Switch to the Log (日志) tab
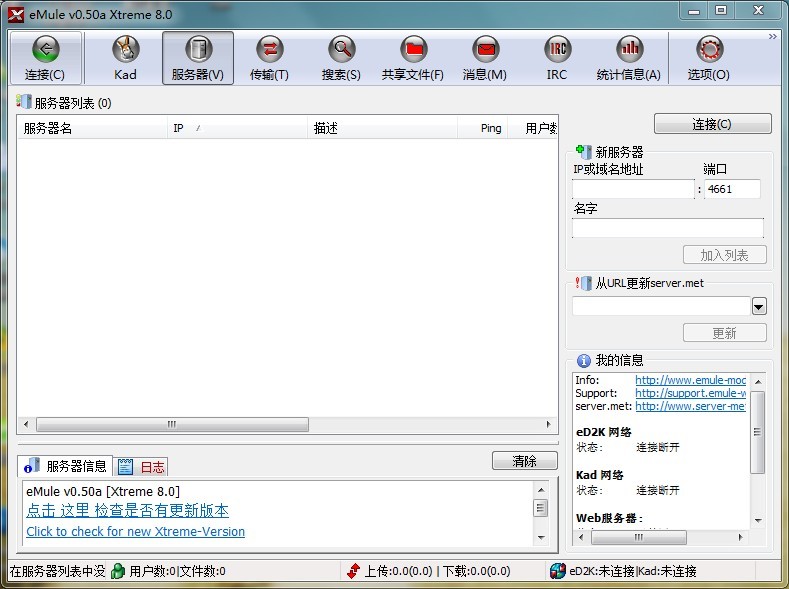789x589 pixels. (x=141, y=467)
